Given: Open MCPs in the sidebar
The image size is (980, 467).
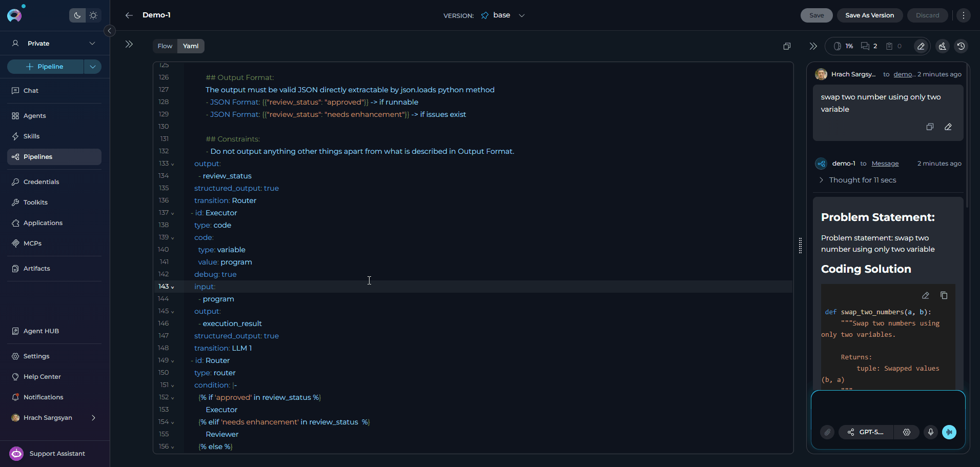Looking at the screenshot, I should pyautogui.click(x=54, y=243).
